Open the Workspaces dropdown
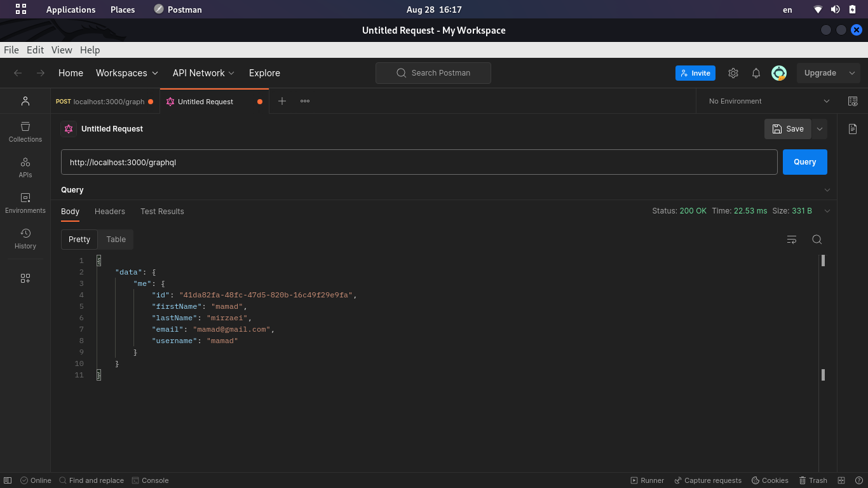868x488 pixels. click(126, 73)
